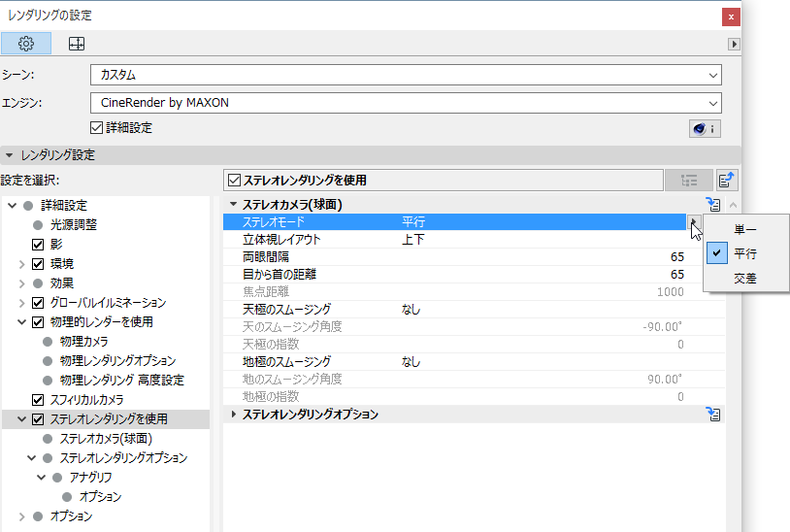The image size is (790, 532).
Task: Collapse the レンダリング設定 panel header
Action: point(9,155)
